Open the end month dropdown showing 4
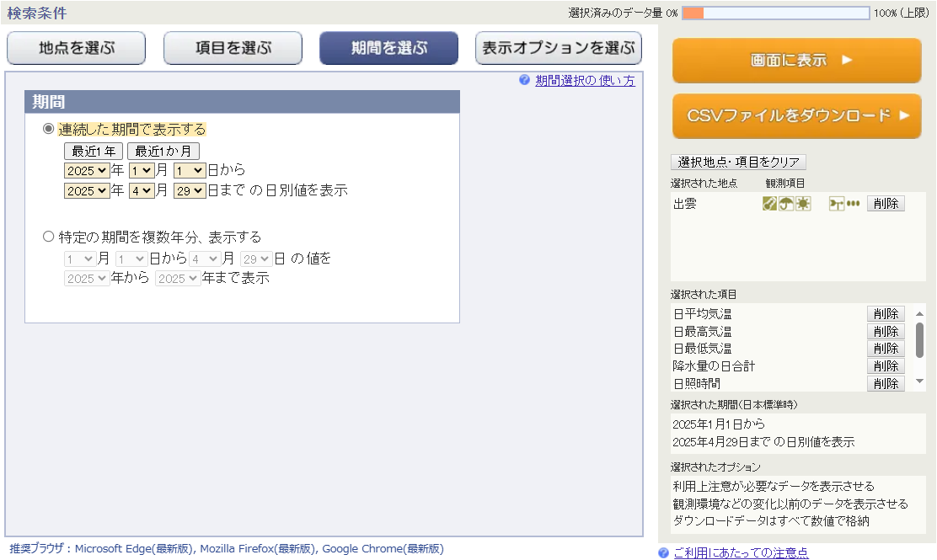 141,190
